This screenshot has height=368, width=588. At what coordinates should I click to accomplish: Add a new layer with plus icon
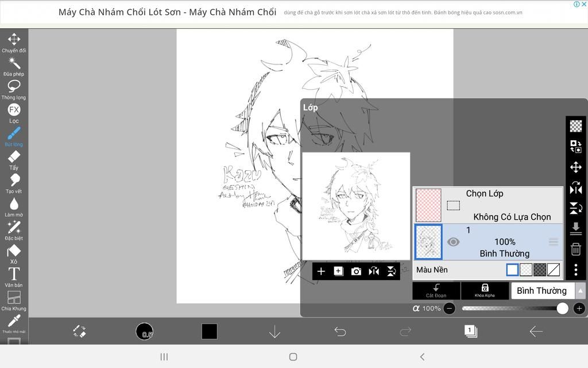coord(321,271)
